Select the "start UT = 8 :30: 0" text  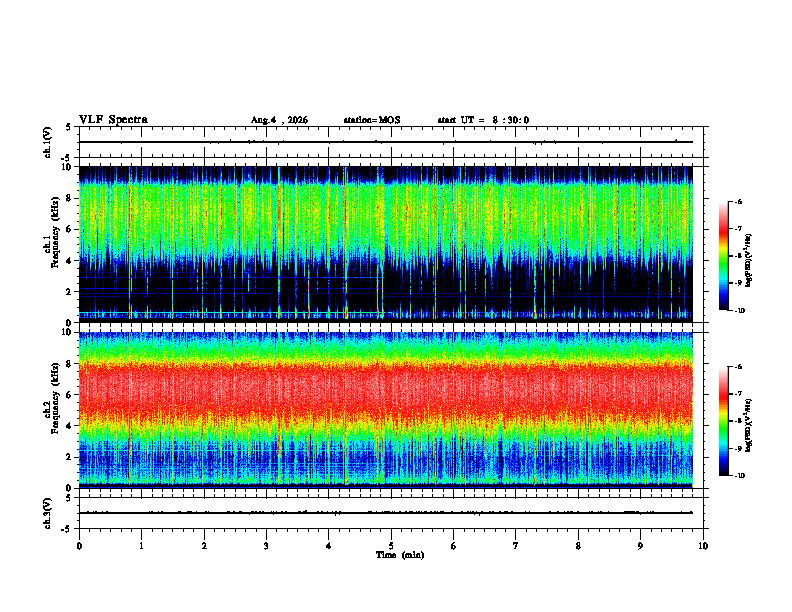point(483,120)
